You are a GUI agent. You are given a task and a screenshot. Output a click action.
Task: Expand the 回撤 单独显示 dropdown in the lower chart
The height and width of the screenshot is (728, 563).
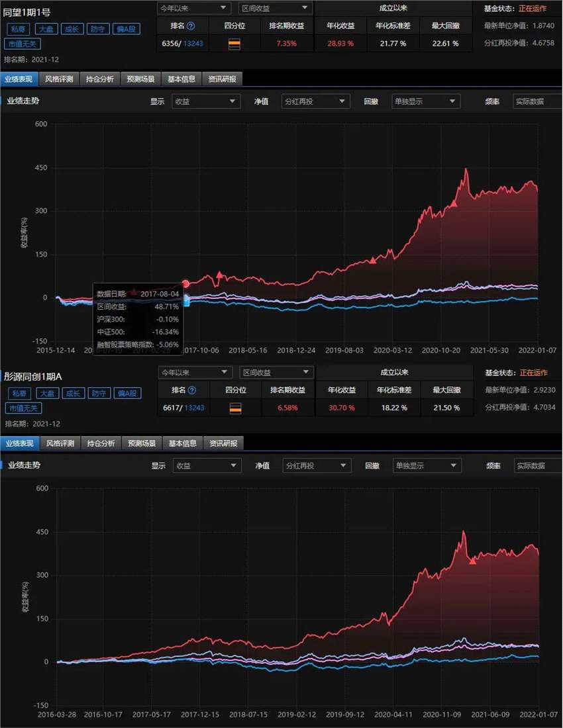pyautogui.click(x=427, y=466)
